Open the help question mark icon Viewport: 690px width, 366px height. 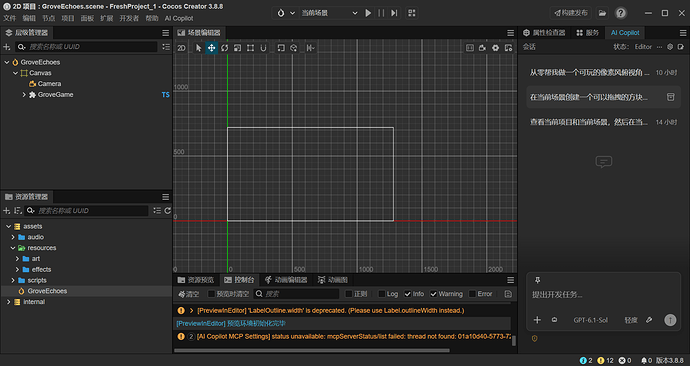pos(620,13)
